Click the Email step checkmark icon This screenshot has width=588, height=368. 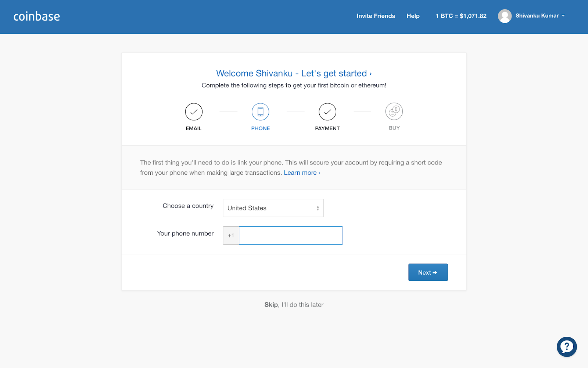[194, 112]
